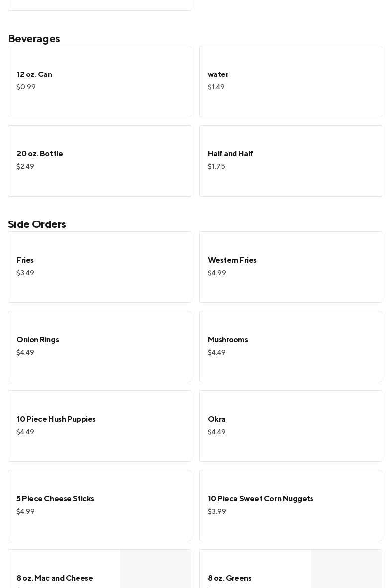Click the 8 oz. Mac and Cheese title
Screen dimensions: 390x588
click(55, 578)
